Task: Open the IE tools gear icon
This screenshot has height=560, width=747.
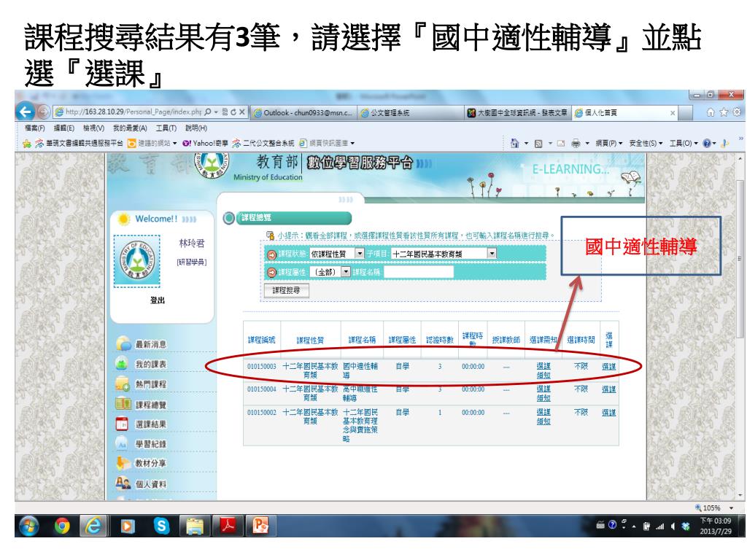Action: [737, 112]
